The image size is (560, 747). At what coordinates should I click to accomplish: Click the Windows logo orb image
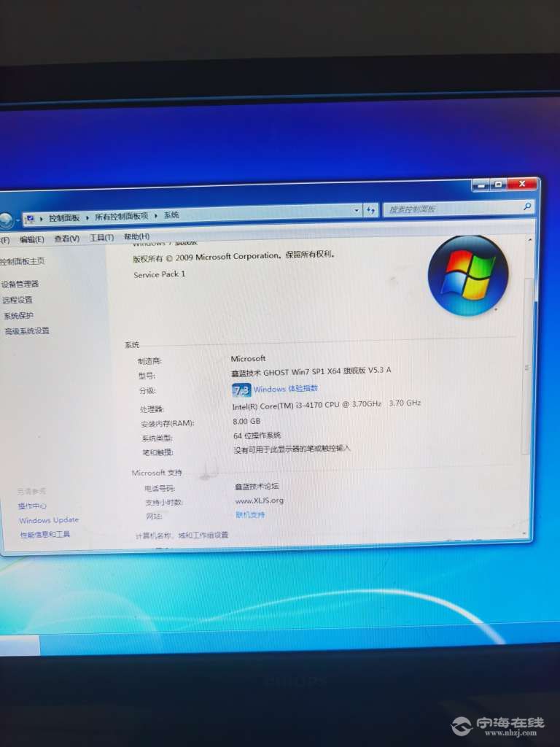pyautogui.click(x=468, y=275)
